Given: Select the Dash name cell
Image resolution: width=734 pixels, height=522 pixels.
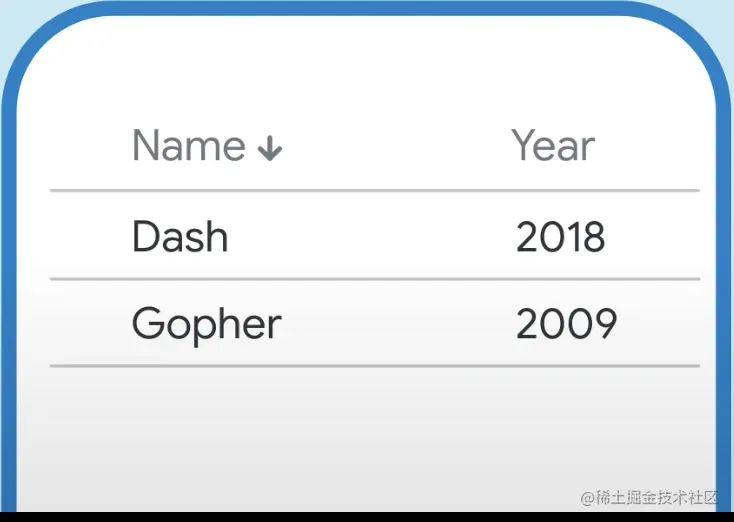Looking at the screenshot, I should tap(180, 236).
